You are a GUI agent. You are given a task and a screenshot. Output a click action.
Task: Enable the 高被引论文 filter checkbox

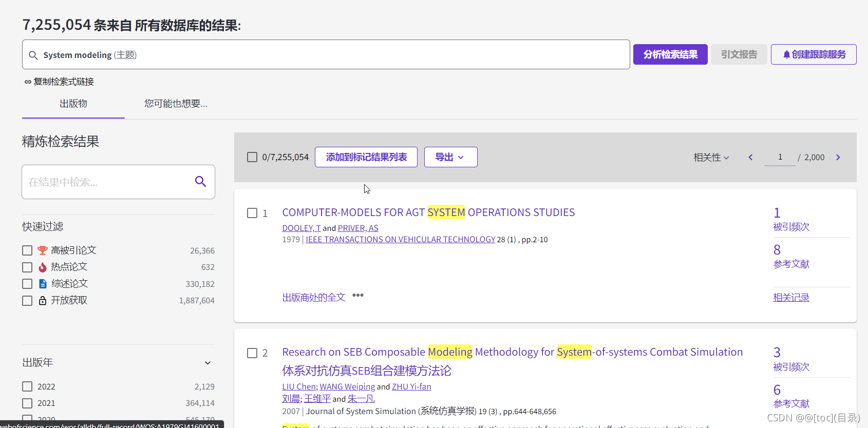[x=27, y=250]
